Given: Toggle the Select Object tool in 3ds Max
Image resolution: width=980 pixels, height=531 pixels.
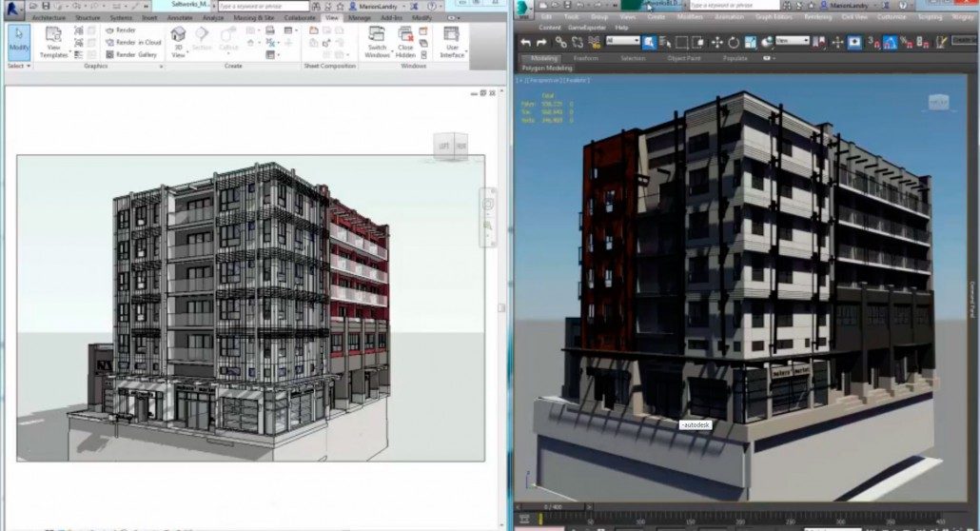Looking at the screenshot, I should coord(648,42).
